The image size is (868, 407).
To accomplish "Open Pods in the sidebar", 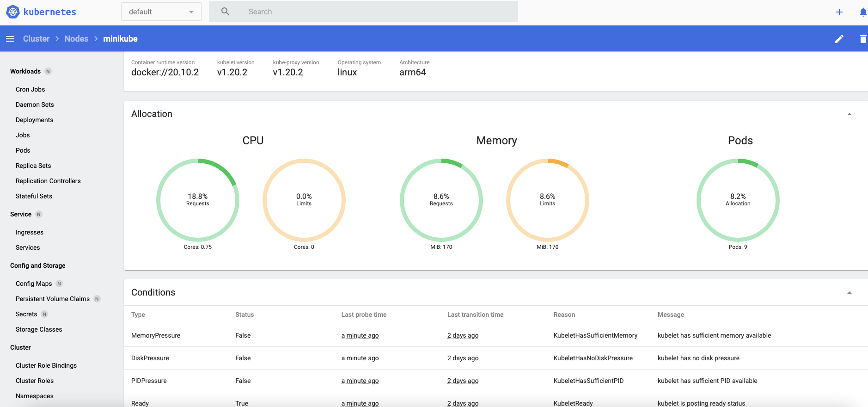I will [x=23, y=150].
